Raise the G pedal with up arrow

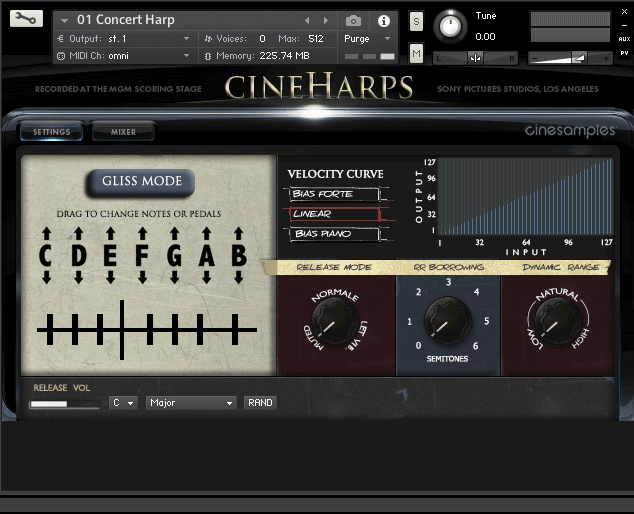tap(174, 233)
